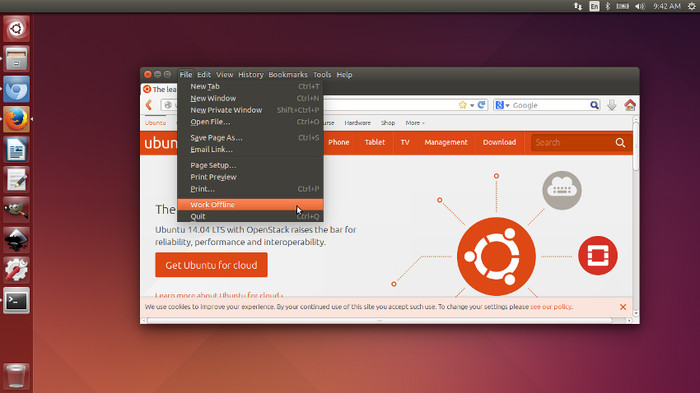Bookmark this page with the star icon

462,105
